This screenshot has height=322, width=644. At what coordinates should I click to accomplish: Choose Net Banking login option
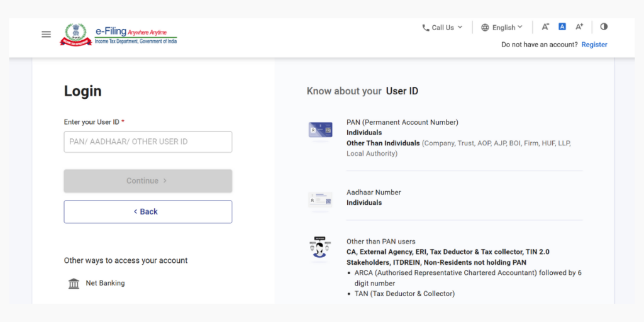pos(105,283)
